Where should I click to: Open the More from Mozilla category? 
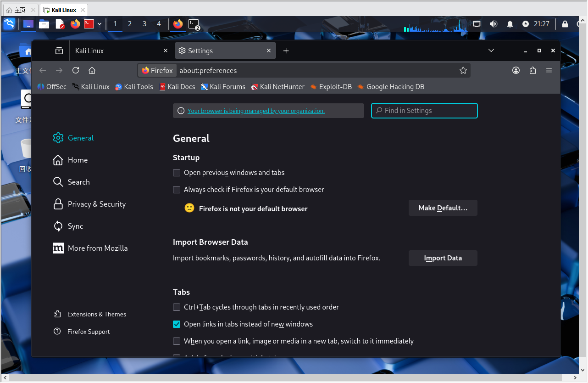coord(90,248)
